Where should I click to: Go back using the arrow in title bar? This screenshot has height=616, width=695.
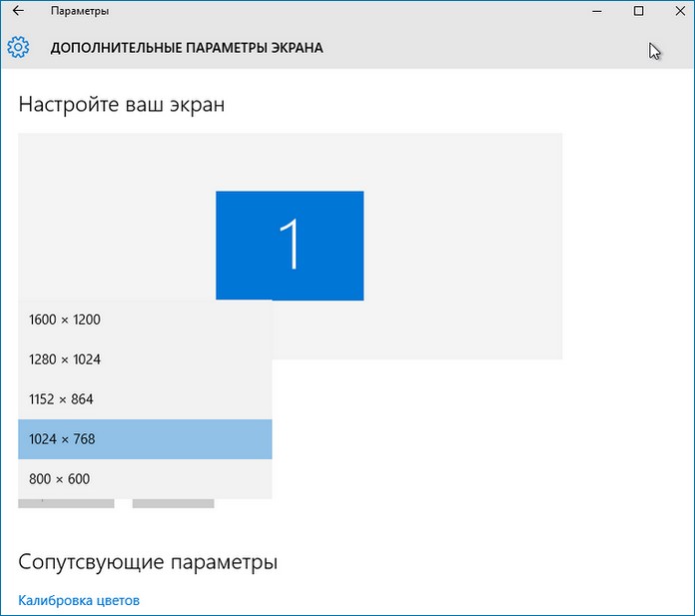click(17, 11)
